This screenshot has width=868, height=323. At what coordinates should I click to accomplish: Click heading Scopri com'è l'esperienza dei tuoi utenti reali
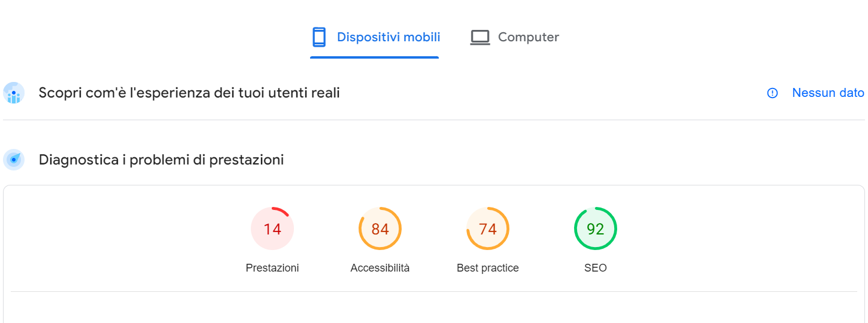pyautogui.click(x=189, y=93)
